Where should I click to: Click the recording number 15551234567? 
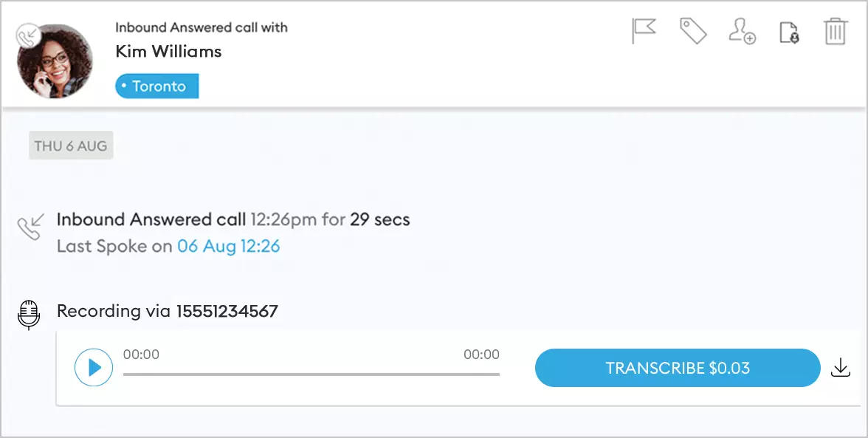tap(227, 311)
